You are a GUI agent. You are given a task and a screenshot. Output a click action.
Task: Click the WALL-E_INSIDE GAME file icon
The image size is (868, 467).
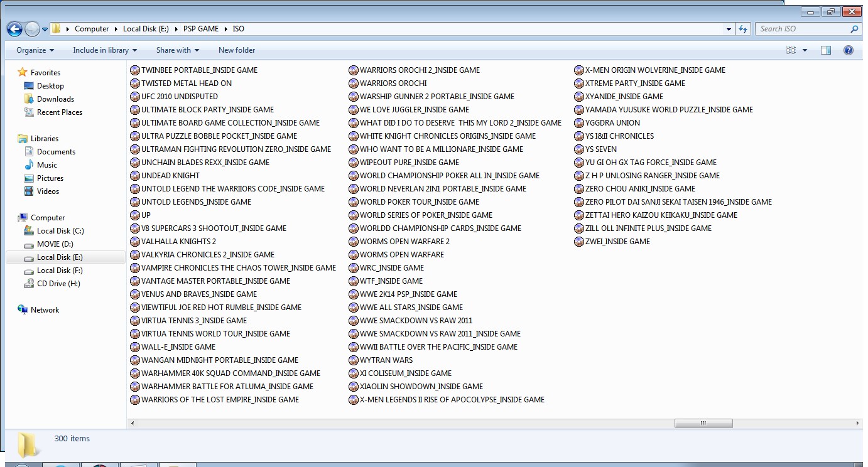coord(135,347)
